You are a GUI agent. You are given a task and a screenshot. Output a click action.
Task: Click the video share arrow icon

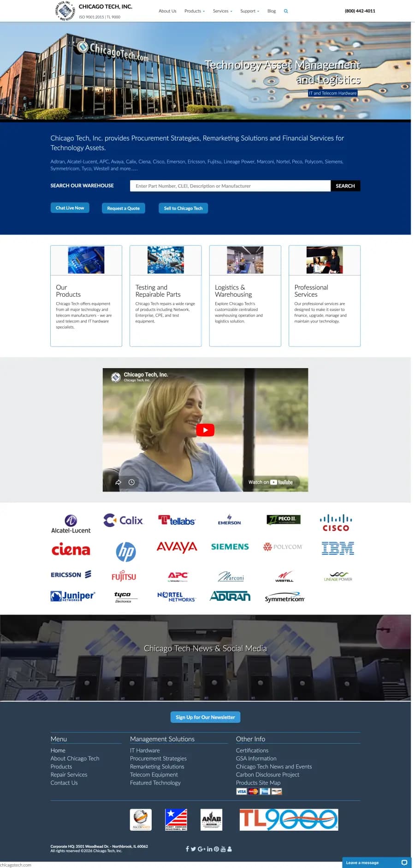(118, 482)
